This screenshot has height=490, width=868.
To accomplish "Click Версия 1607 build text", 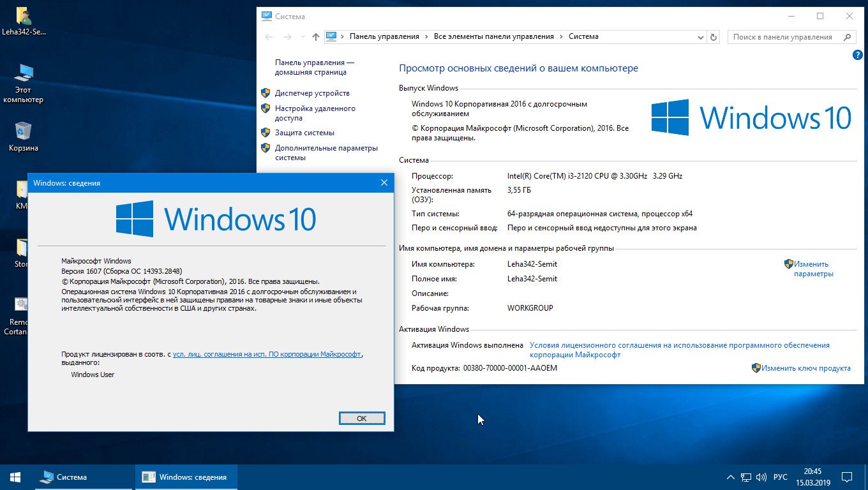I will pyautogui.click(x=121, y=271).
